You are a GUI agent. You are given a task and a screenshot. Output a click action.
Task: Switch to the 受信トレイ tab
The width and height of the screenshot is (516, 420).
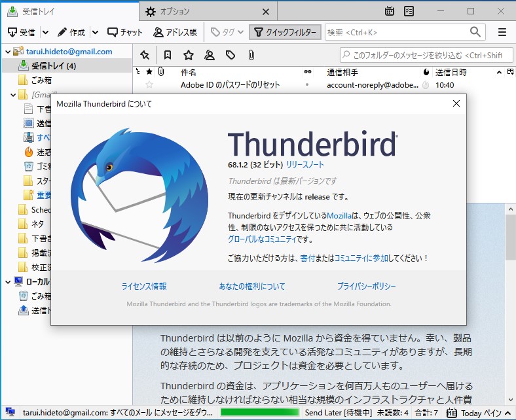click(x=70, y=12)
